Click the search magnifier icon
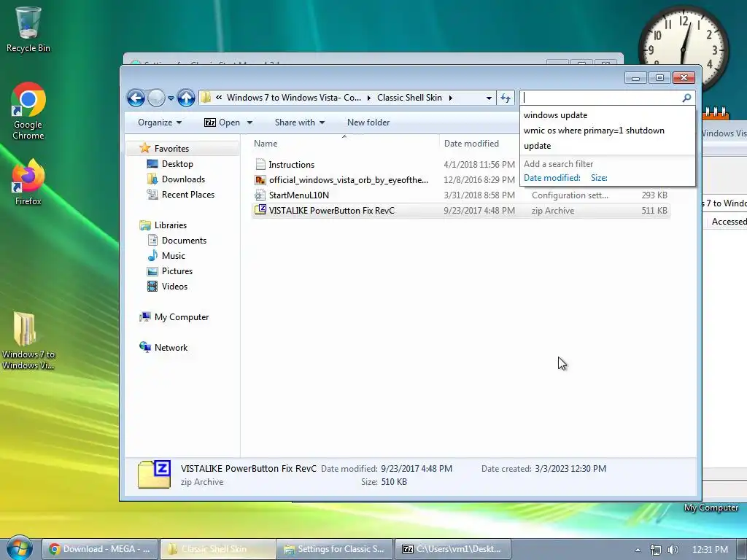Screen dimensions: 747x560 (x=686, y=98)
